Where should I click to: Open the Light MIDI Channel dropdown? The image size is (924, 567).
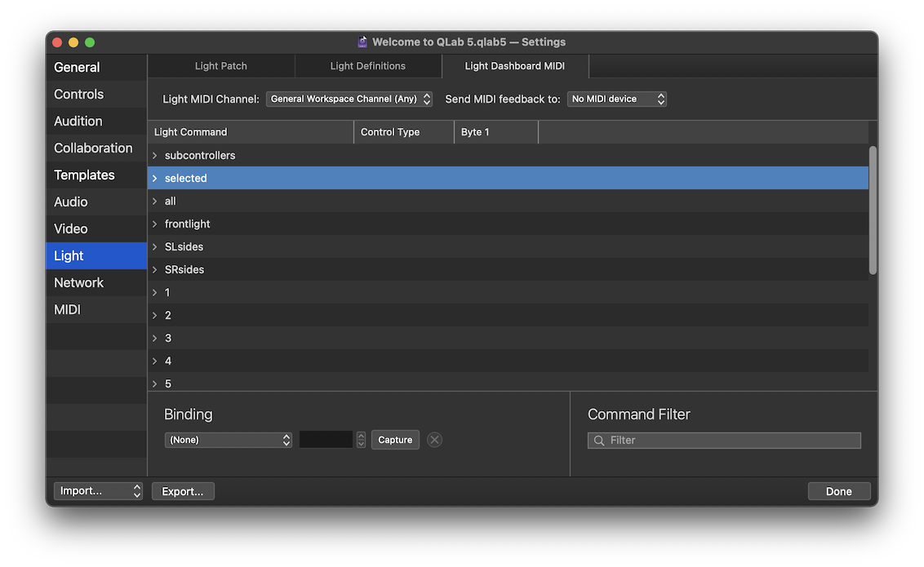click(x=349, y=98)
